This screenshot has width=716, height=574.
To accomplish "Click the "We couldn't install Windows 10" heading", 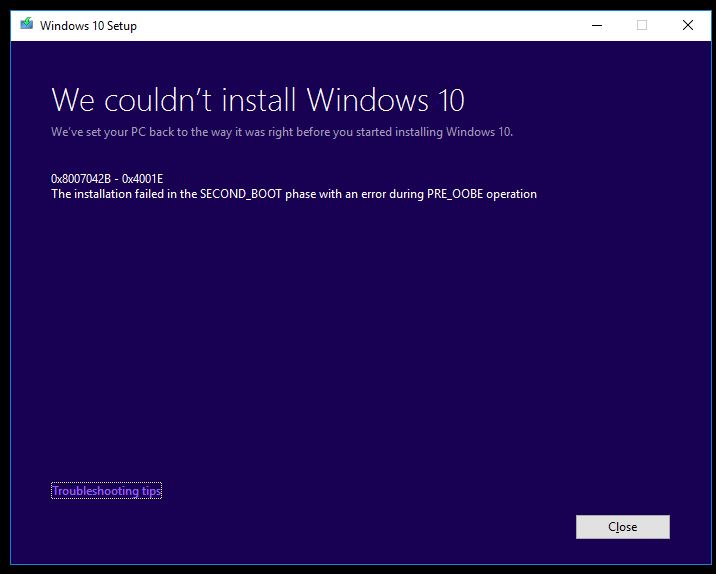I will click(258, 100).
